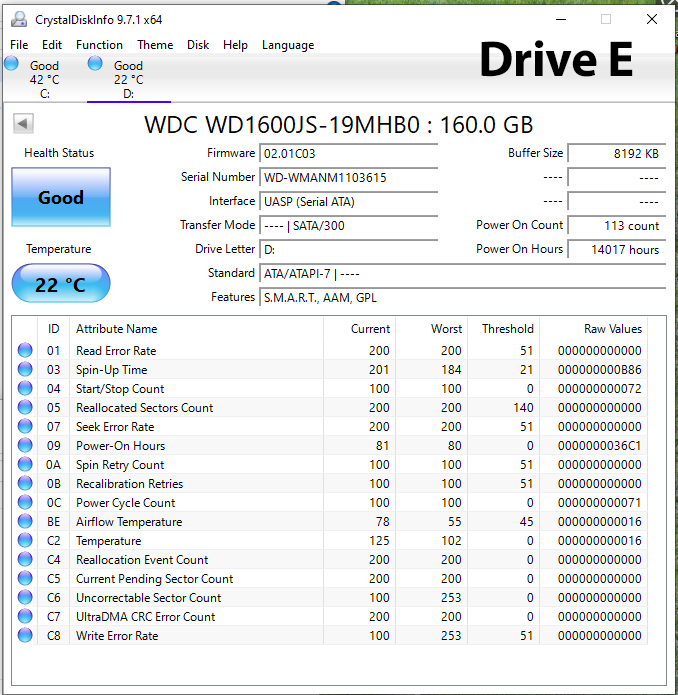Select the Airflow Temperature attribute name
This screenshot has width=678, height=695.
pos(129,522)
